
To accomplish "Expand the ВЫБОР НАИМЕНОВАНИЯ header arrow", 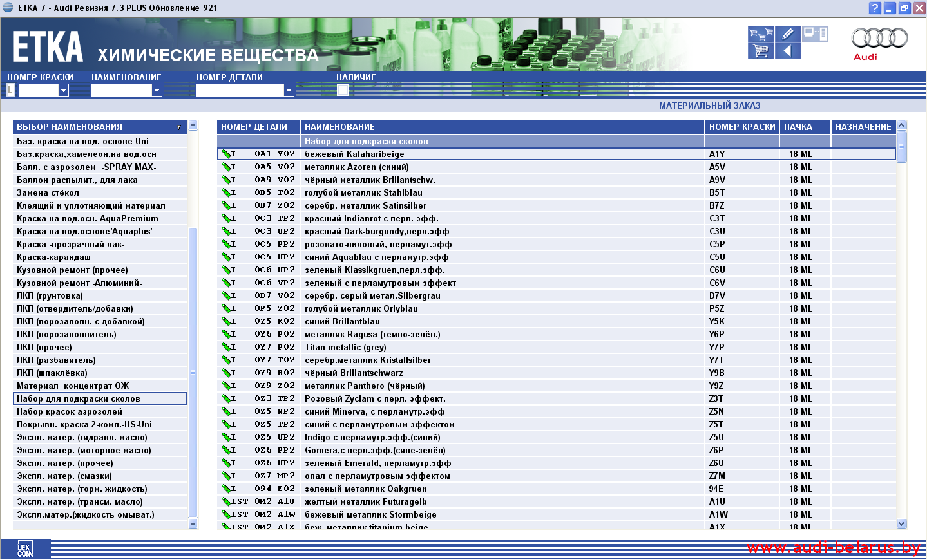I will click(x=178, y=127).
